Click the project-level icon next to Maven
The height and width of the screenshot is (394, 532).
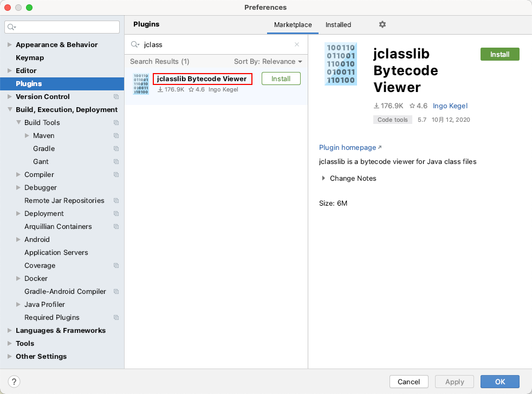click(116, 136)
